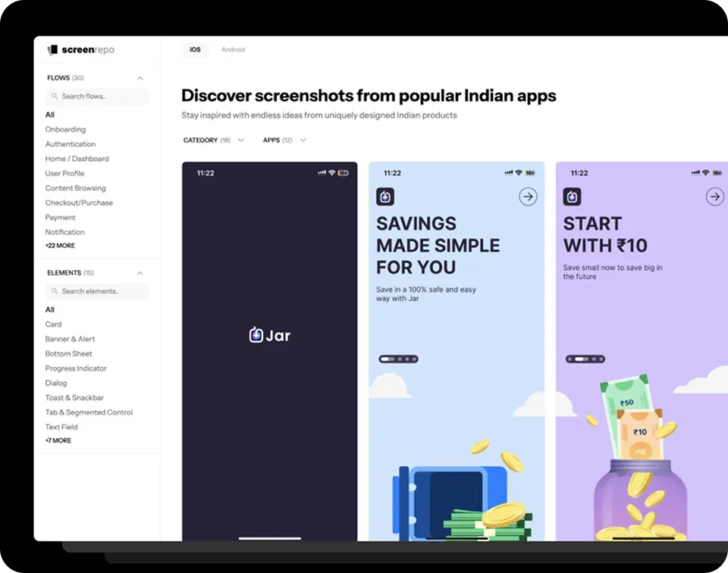The width and height of the screenshot is (728, 573).
Task: Expand +7 MORE elements
Action: coord(58,440)
